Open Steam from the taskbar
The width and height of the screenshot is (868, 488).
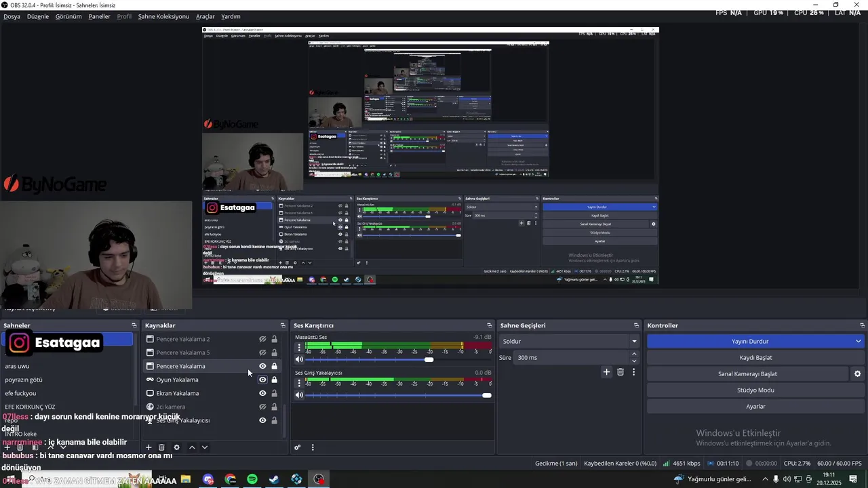coord(274,479)
